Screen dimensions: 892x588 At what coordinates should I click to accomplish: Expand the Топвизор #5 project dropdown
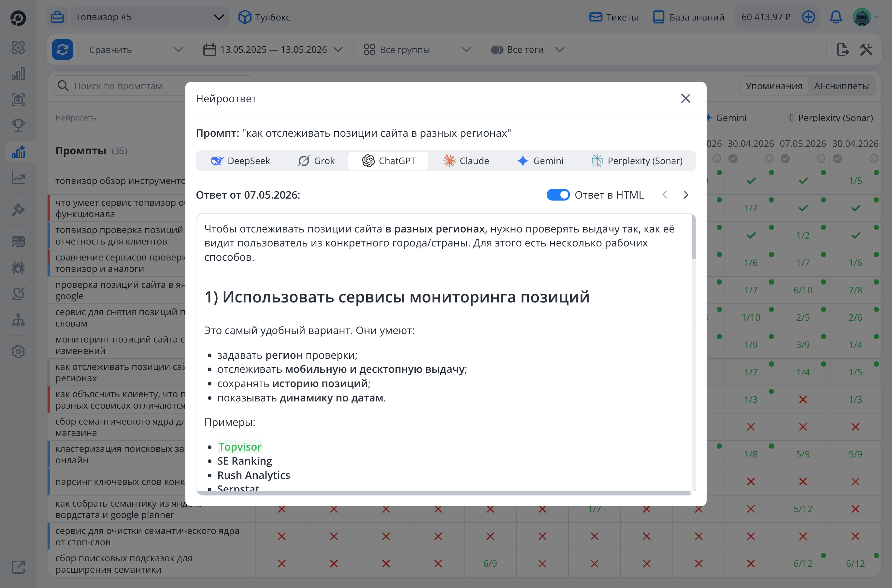(x=149, y=17)
